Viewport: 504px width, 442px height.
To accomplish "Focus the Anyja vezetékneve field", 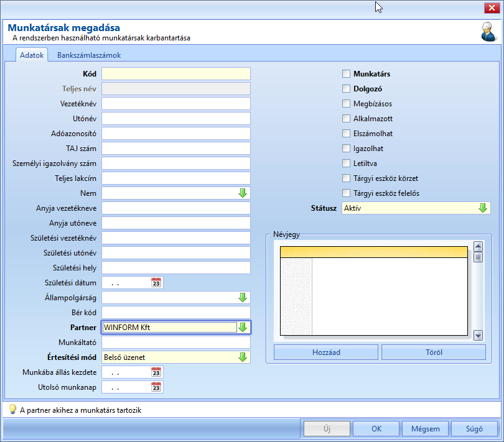I will point(176,208).
